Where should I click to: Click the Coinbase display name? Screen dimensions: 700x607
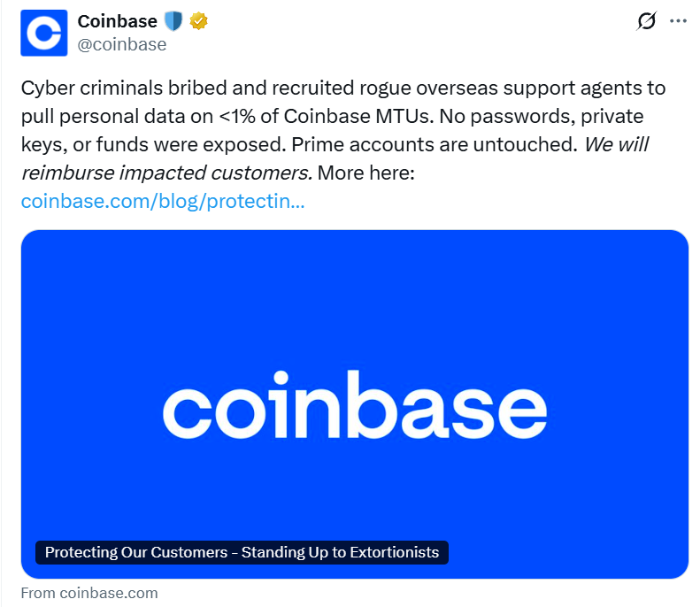(117, 21)
